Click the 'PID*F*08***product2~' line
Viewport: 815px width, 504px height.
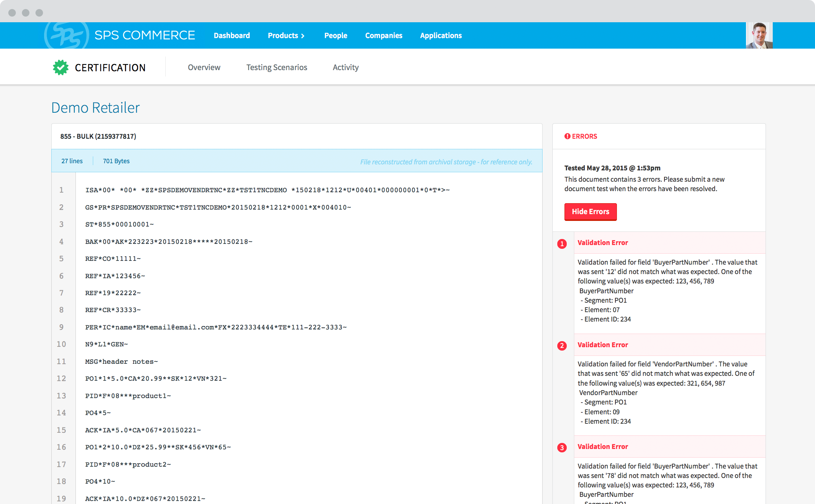coord(128,464)
